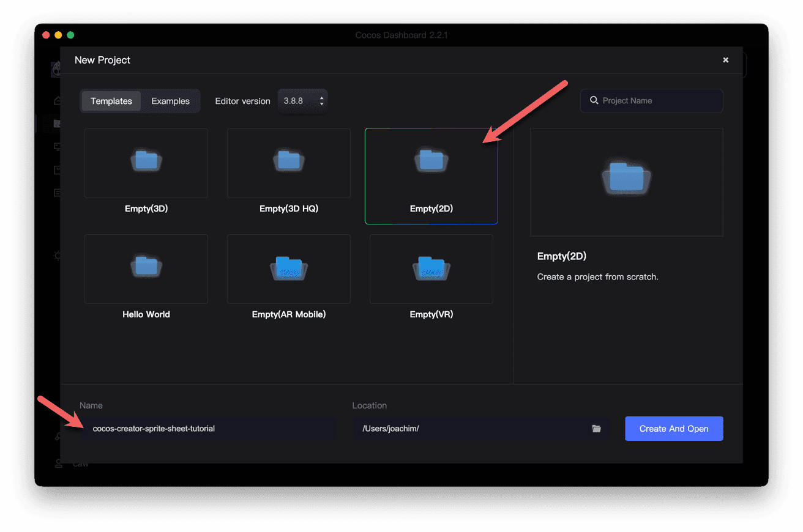Click the New Project dialog title
The height and width of the screenshot is (532, 803).
[102, 60]
